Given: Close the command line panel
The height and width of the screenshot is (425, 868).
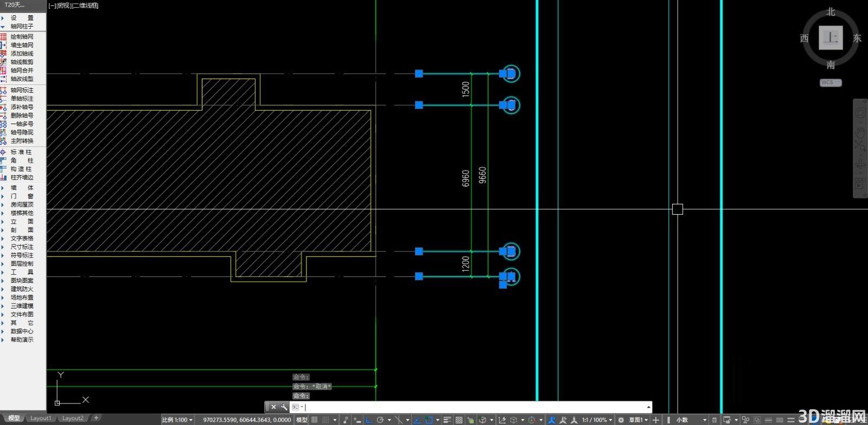Looking at the screenshot, I should point(273,407).
